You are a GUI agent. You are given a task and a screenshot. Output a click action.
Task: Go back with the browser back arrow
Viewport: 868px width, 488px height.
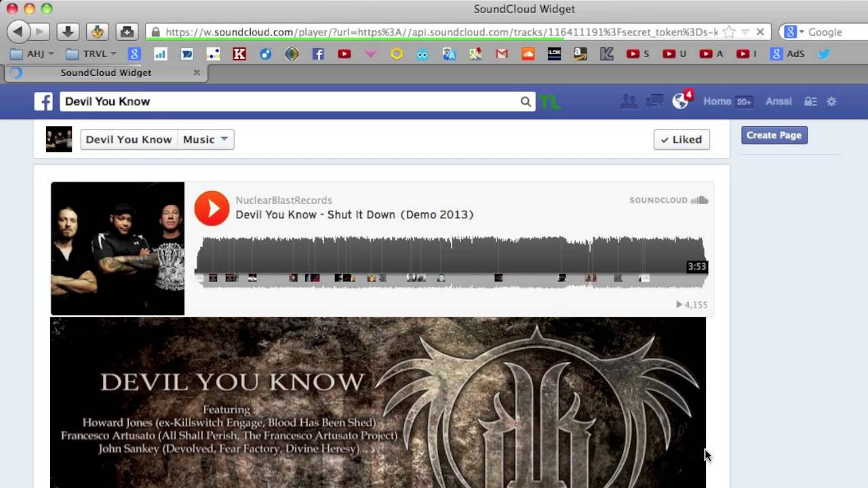[x=18, y=32]
